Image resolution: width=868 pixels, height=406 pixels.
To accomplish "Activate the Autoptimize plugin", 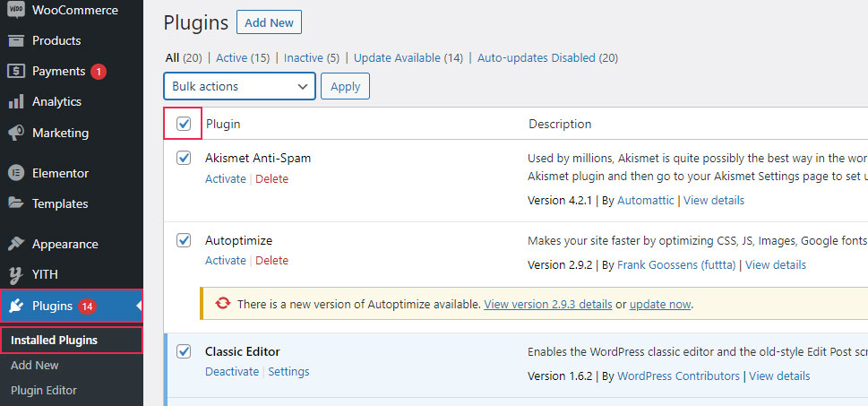I will [226, 260].
